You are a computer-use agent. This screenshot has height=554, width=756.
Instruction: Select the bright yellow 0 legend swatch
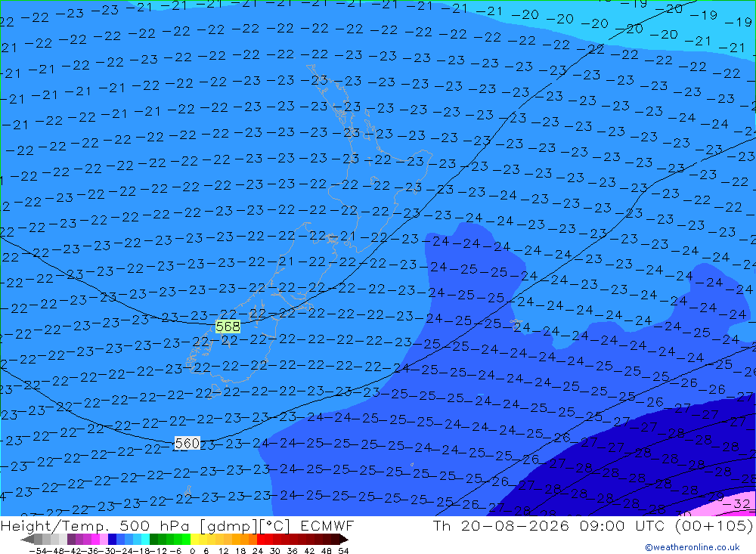click(195, 539)
